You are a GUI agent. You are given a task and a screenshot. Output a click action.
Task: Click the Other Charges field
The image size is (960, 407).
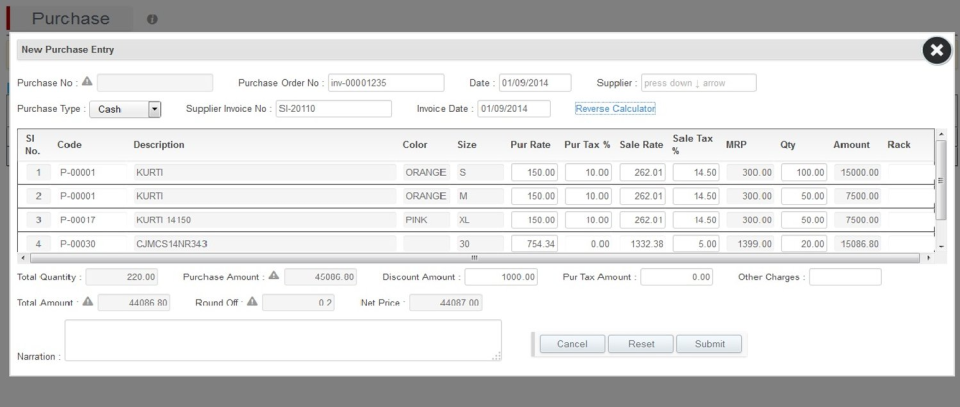click(846, 277)
